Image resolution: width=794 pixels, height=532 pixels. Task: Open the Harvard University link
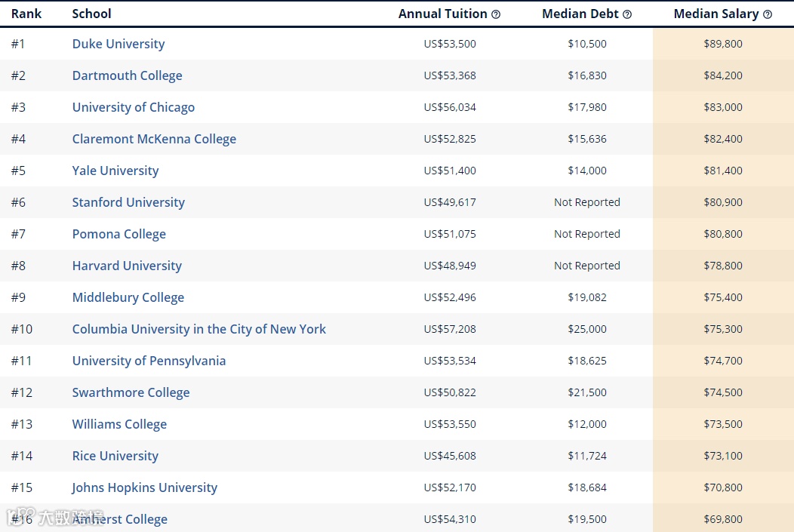pos(127,266)
